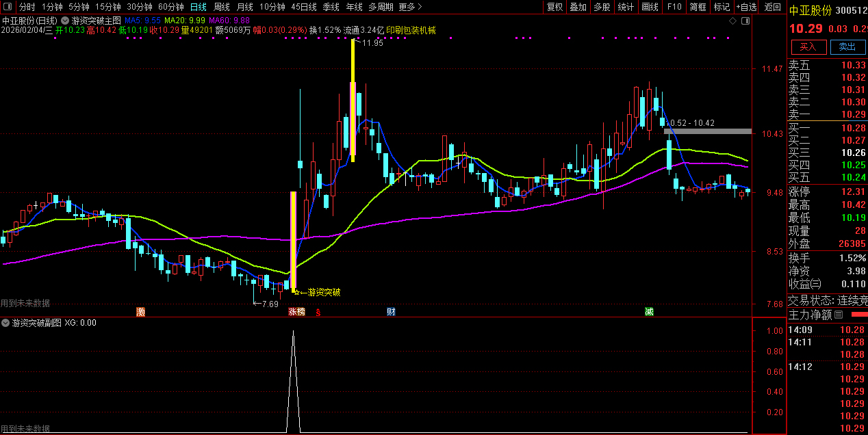
Task: Click the 涨榜 event marker on timeline
Action: click(x=296, y=312)
